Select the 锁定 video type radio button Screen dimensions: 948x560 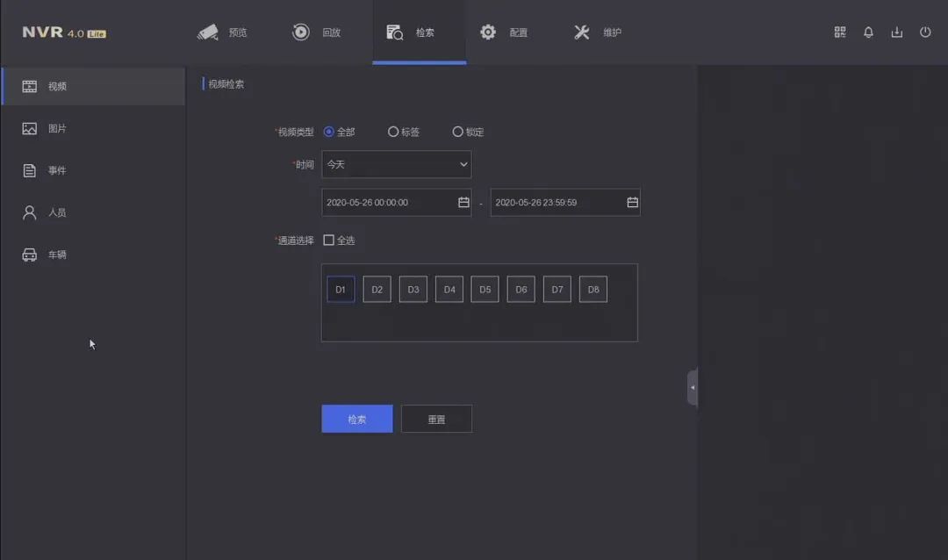(457, 132)
